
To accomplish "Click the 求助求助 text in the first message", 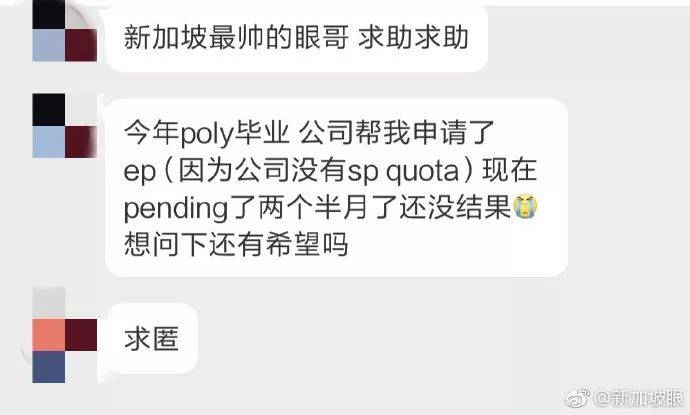I will click(413, 37).
